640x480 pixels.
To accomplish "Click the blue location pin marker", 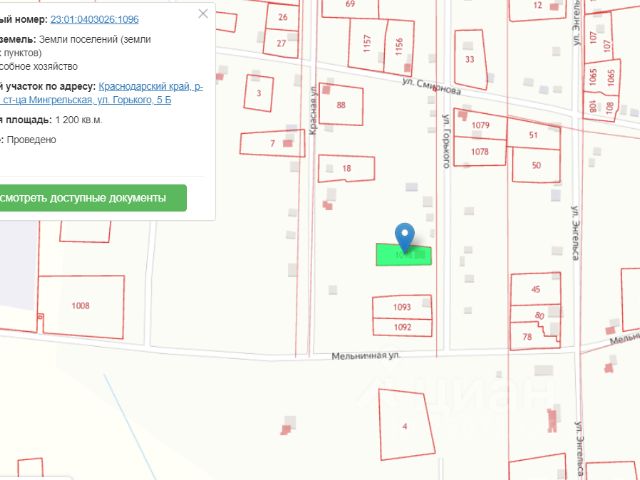I will 404,235.
